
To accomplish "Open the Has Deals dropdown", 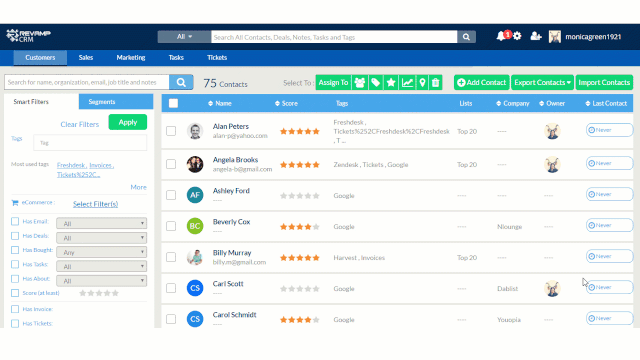I will click(102, 238).
